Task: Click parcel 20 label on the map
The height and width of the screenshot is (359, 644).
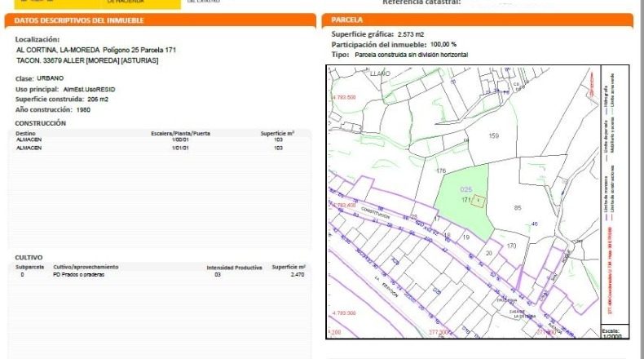Action: point(489,253)
